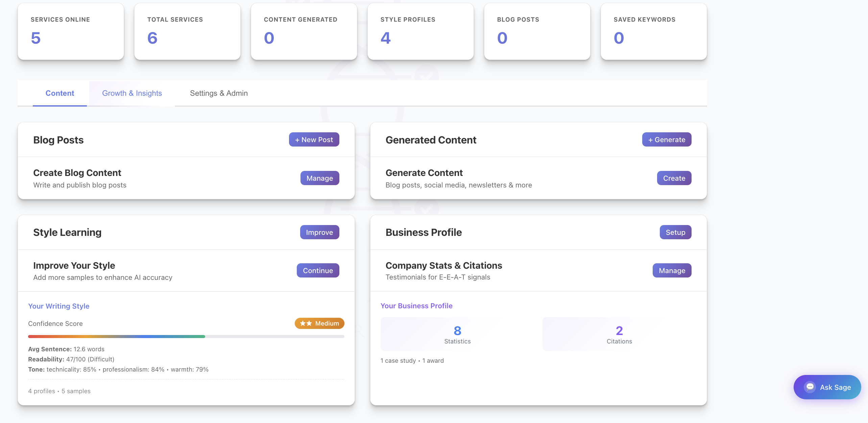Screen dimensions: 868x423
Task: Click the 8 Statistics tile
Action: pos(457,334)
